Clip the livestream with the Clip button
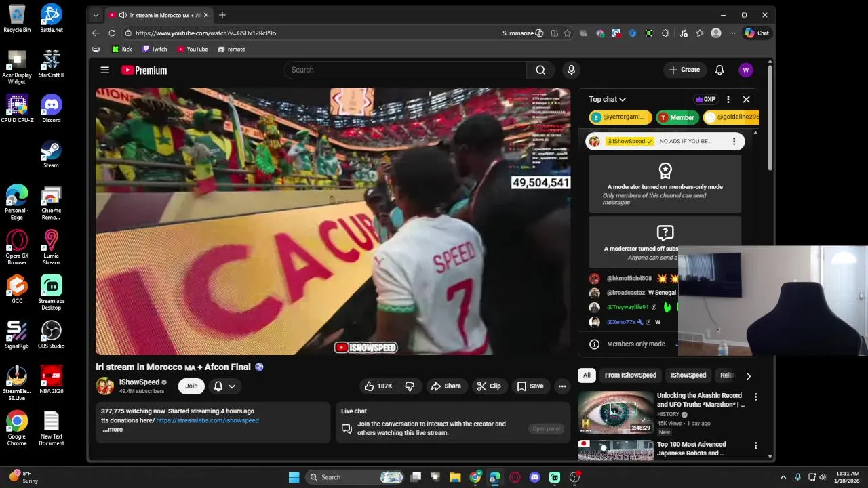 (489, 386)
